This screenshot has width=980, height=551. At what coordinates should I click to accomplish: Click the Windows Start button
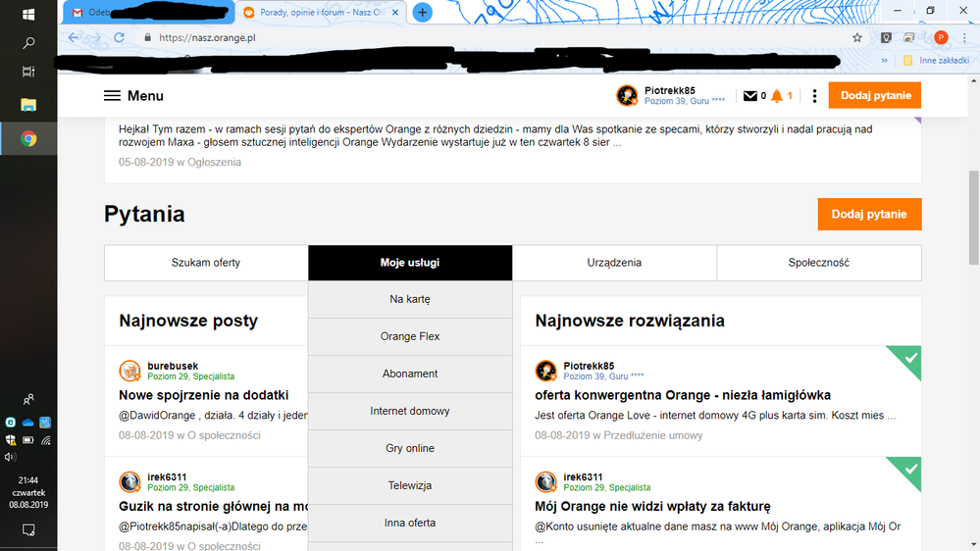tap(28, 14)
